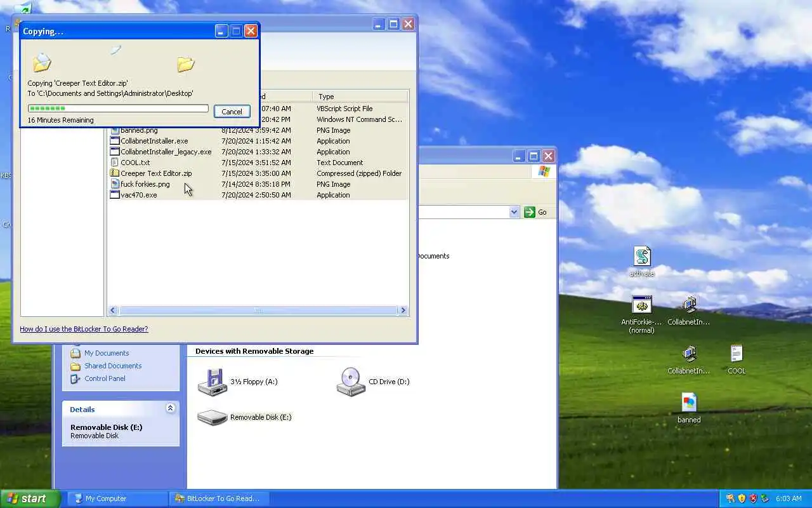The image size is (812, 508).
Task: Open My Documents link in My Computer sidebar
Action: click(x=107, y=353)
